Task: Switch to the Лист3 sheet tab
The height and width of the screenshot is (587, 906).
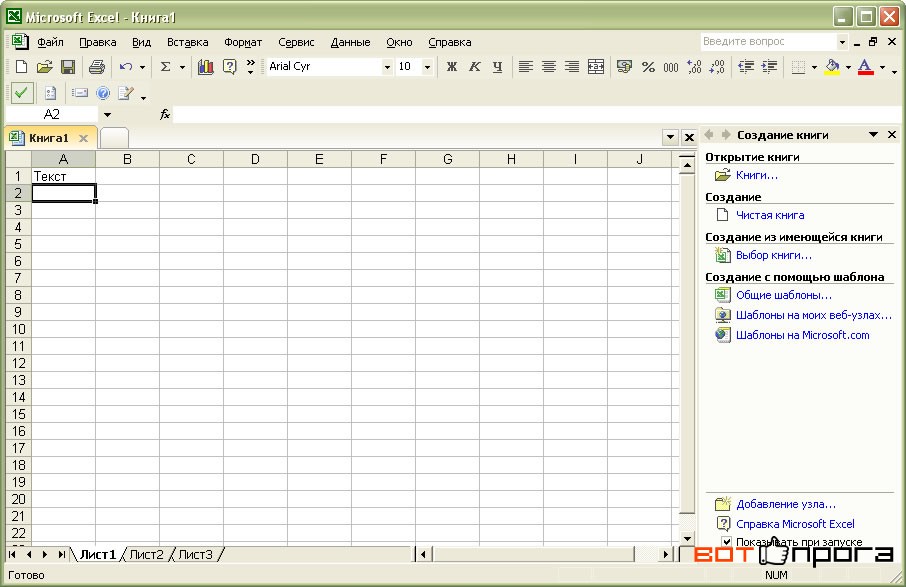Action: click(195, 555)
